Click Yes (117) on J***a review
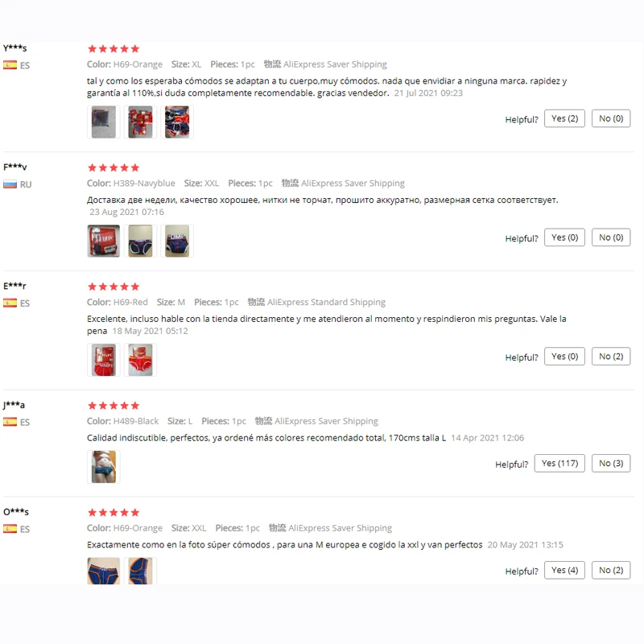Image resolution: width=644 pixels, height=644 pixels. coord(559,464)
